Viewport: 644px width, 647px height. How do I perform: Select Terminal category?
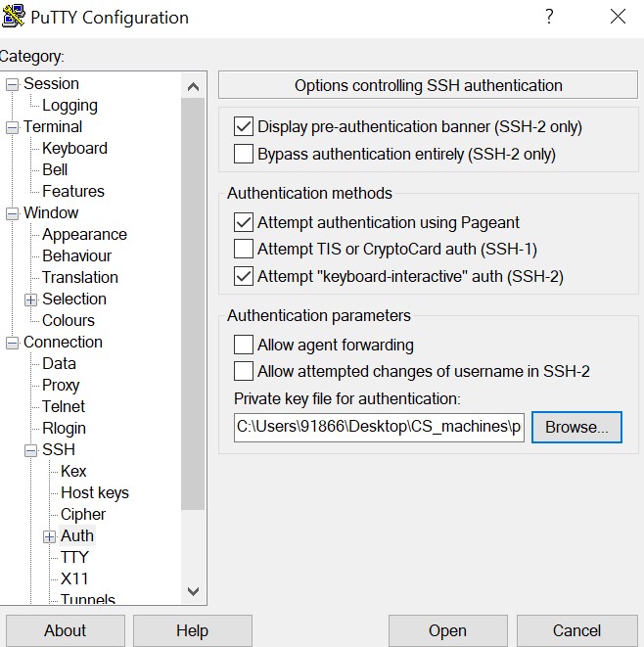[53, 126]
